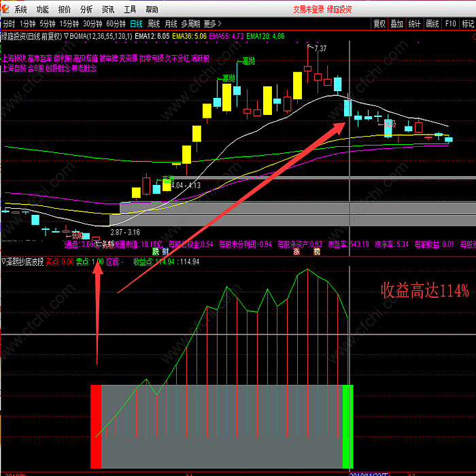Switch to 分时 chart period
Screen dimensions: 476x476
tap(9, 24)
